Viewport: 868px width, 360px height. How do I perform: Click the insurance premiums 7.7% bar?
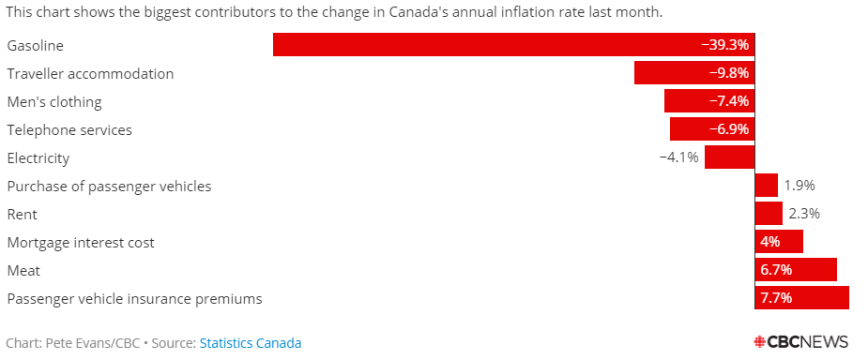tap(802, 299)
